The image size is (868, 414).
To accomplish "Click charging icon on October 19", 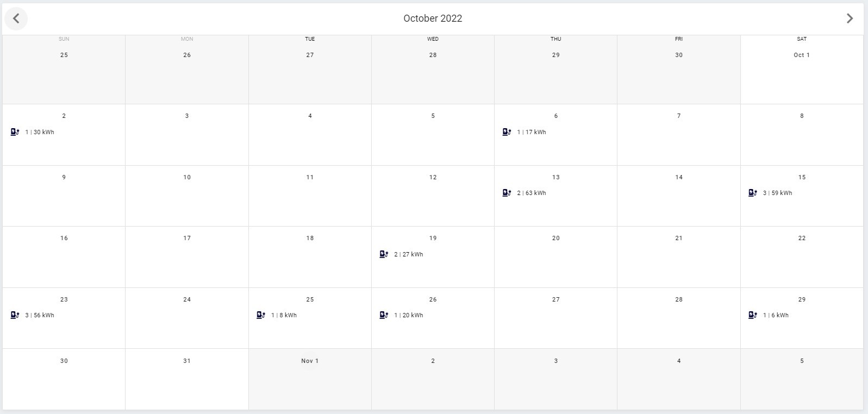I will [384, 254].
